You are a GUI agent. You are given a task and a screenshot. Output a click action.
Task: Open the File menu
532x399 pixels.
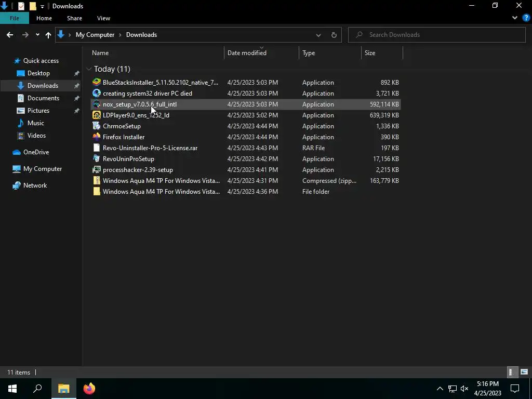pyautogui.click(x=14, y=18)
